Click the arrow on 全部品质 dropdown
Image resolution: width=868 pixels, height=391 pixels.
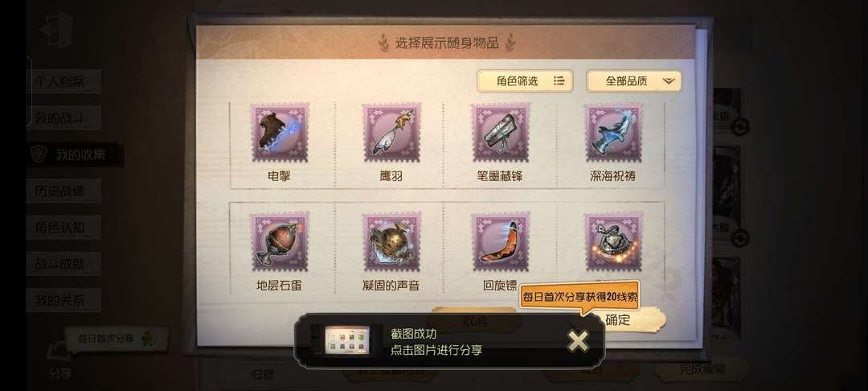669,81
